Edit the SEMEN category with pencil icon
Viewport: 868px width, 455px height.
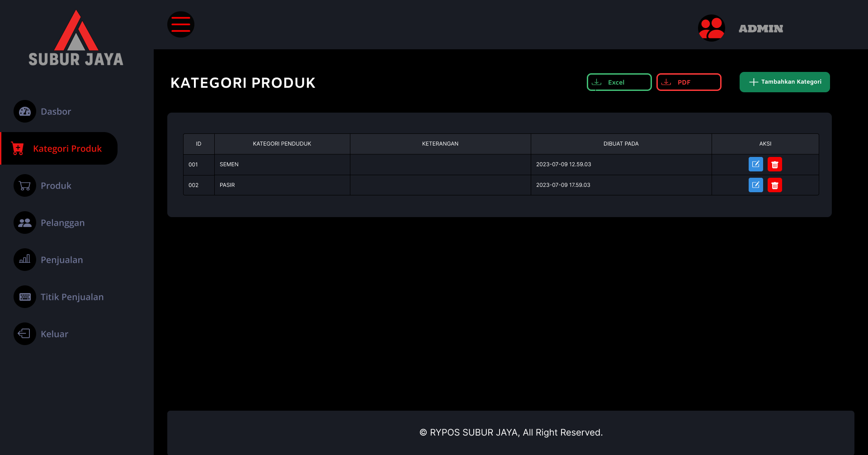755,164
